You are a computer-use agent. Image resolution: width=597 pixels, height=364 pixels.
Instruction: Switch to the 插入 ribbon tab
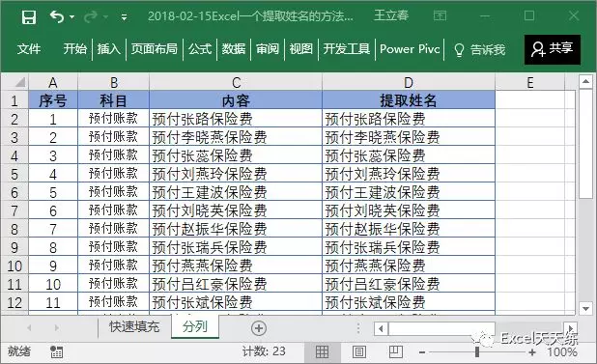(x=108, y=49)
